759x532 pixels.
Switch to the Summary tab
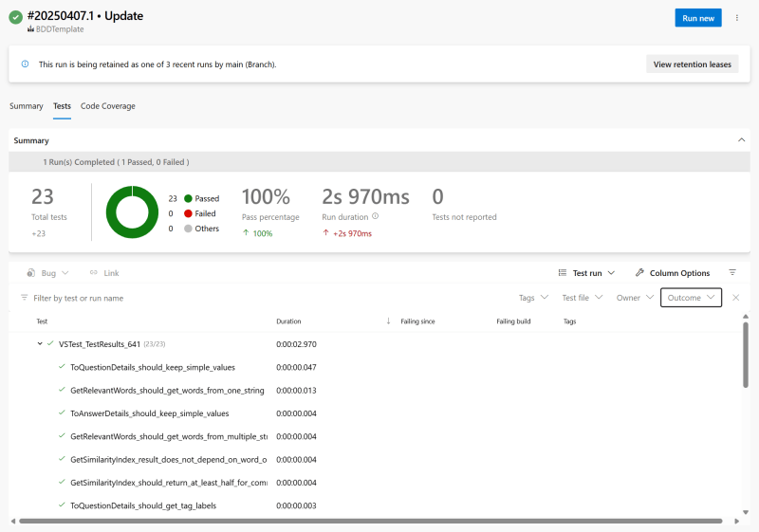pyautogui.click(x=27, y=106)
